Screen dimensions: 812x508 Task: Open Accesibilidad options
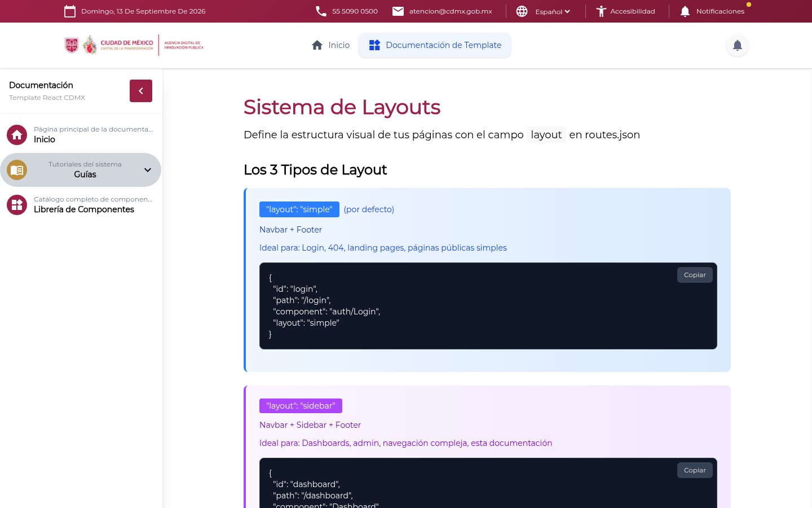tap(625, 11)
